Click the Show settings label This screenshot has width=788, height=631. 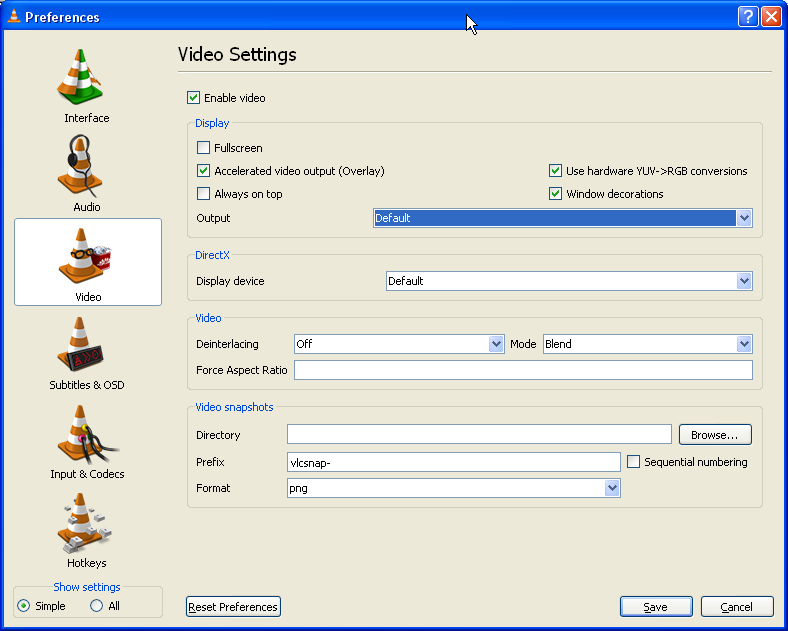[x=86, y=587]
